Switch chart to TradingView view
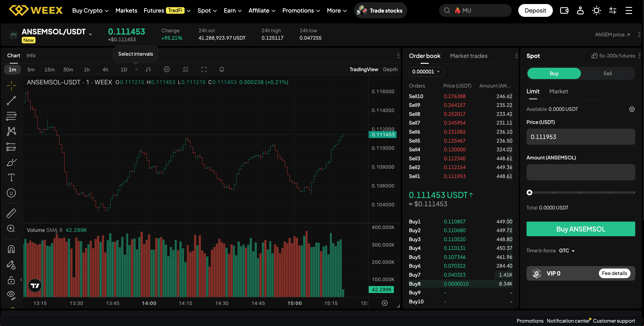Image resolution: width=644 pixels, height=326 pixels. tap(364, 70)
